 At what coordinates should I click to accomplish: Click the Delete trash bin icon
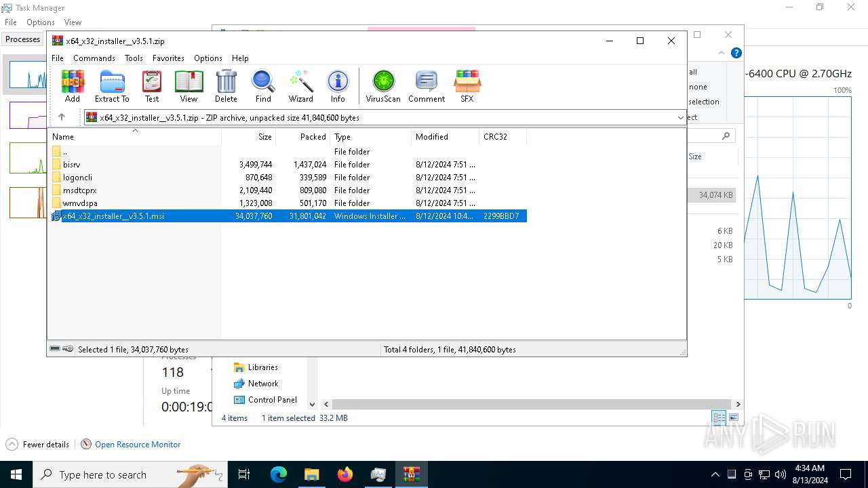tap(226, 86)
